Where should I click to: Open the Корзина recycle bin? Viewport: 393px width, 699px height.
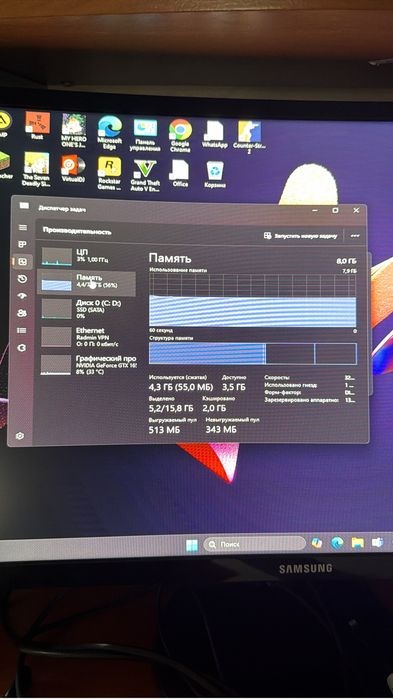[215, 174]
